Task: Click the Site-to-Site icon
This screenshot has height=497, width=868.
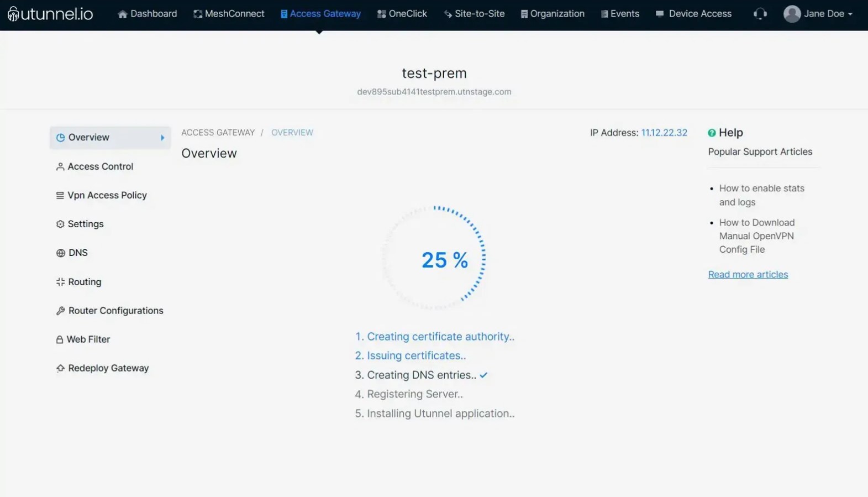Action: (448, 14)
